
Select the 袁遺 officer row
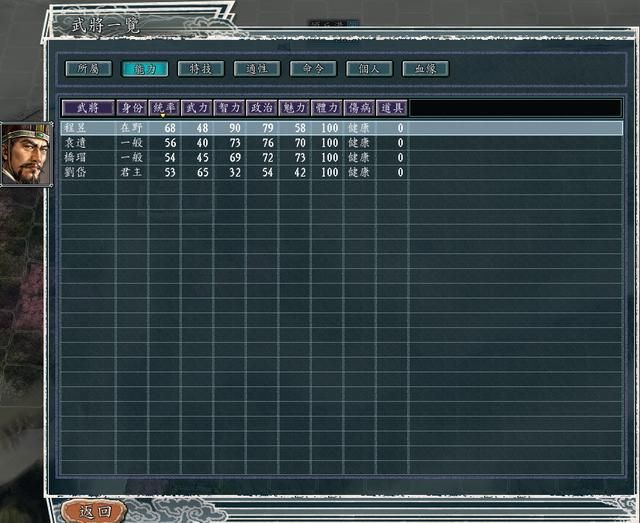(342, 143)
